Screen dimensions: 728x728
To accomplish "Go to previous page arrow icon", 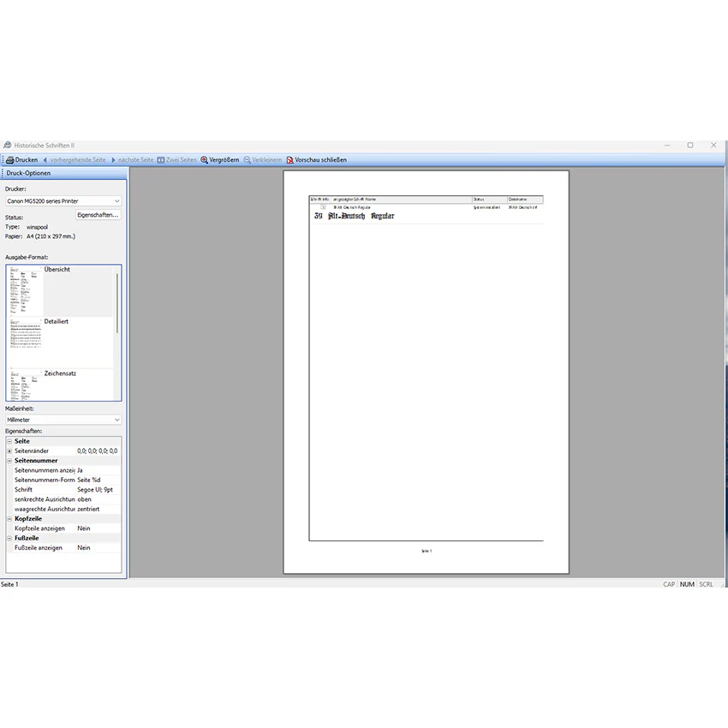I will (45, 159).
